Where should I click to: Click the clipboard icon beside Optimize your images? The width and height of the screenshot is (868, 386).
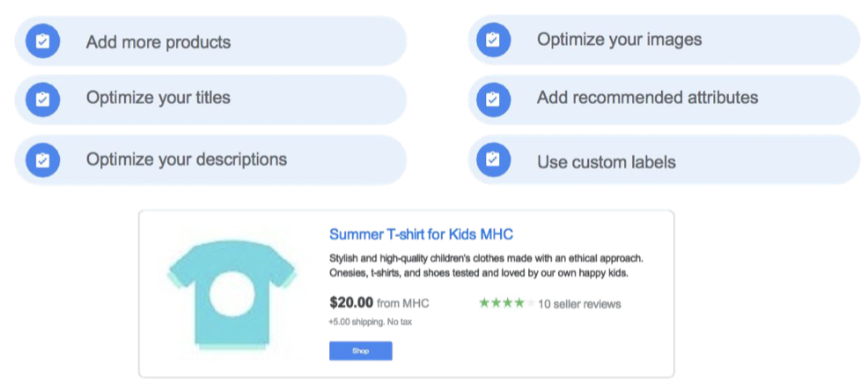(493, 40)
